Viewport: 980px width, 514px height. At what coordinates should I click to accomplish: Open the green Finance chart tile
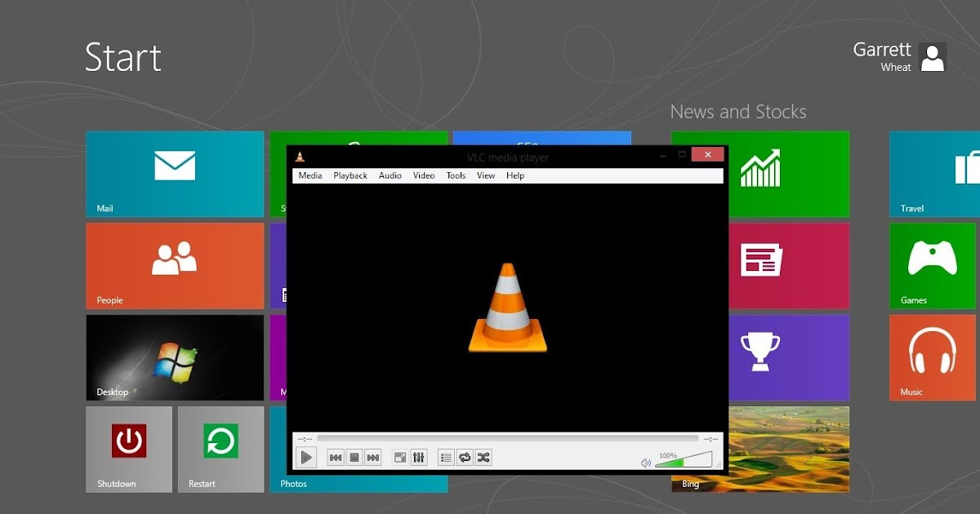click(788, 174)
